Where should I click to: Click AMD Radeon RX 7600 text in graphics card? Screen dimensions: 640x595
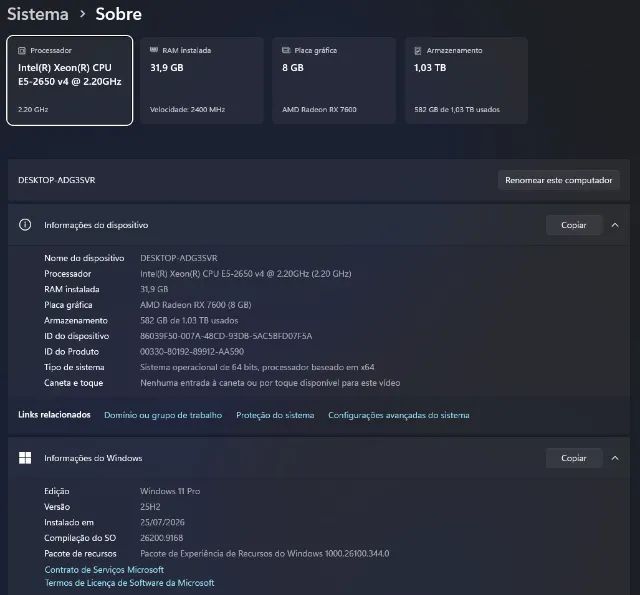click(319, 109)
